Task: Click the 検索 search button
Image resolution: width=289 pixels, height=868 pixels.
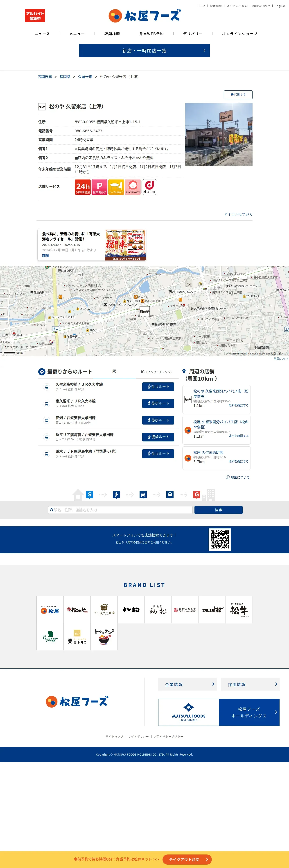Action: pyautogui.click(x=218, y=510)
